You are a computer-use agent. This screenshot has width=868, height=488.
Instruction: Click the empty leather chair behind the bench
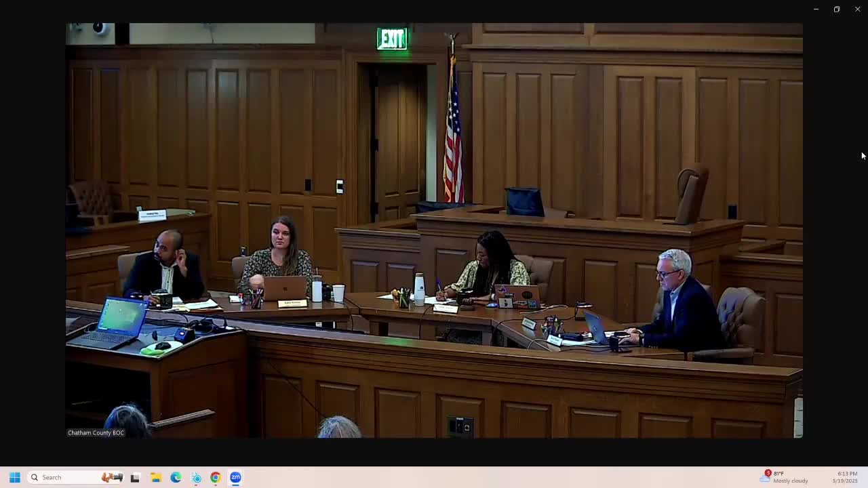[690, 193]
